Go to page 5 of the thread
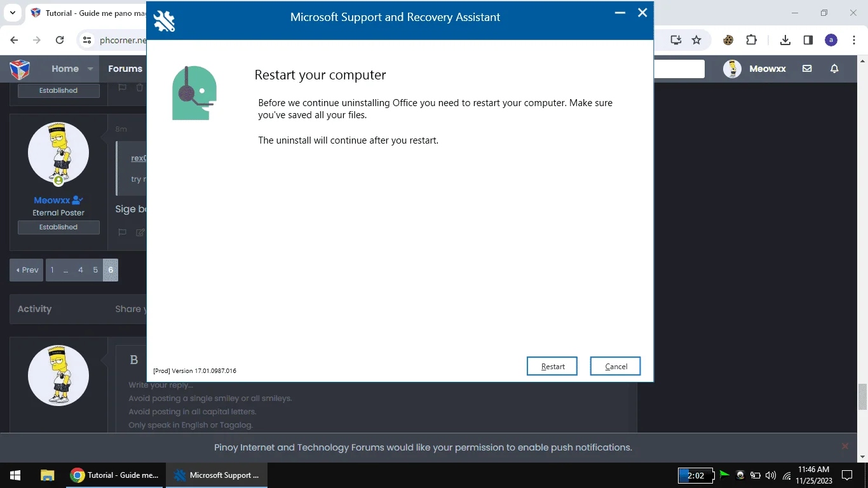 coord(95,270)
